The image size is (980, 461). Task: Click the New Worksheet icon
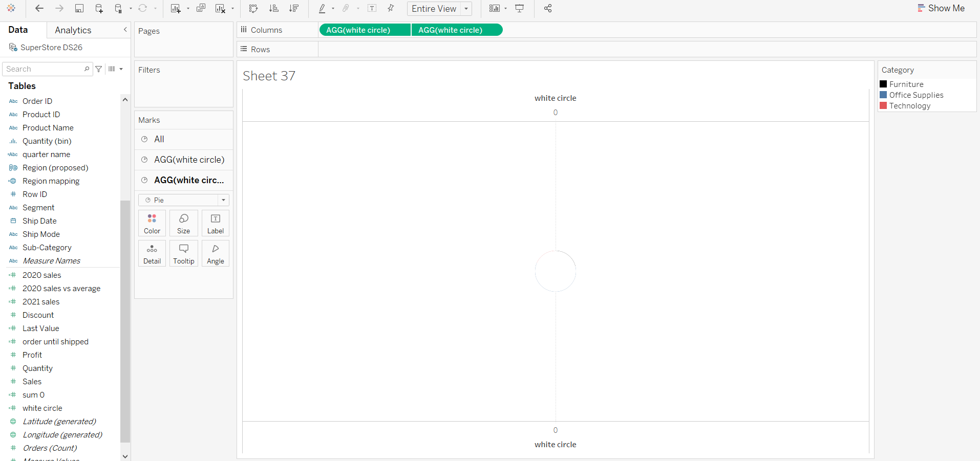point(176,8)
